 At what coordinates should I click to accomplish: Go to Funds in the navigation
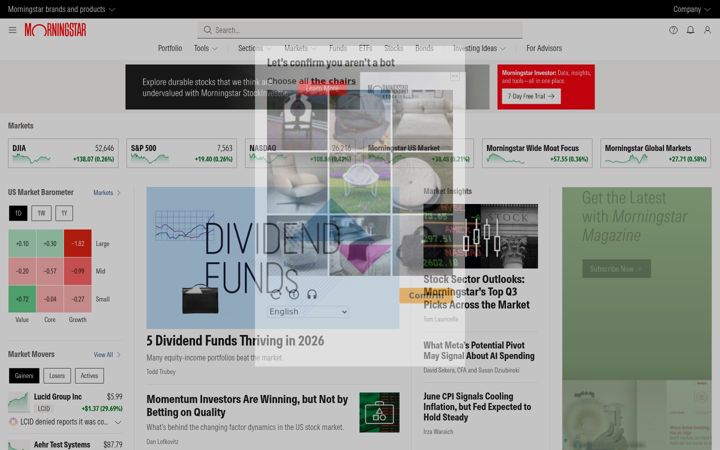coord(338,48)
